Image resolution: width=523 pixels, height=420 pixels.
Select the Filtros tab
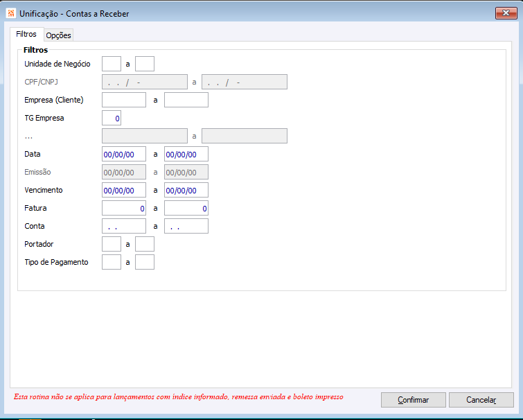tap(26, 34)
